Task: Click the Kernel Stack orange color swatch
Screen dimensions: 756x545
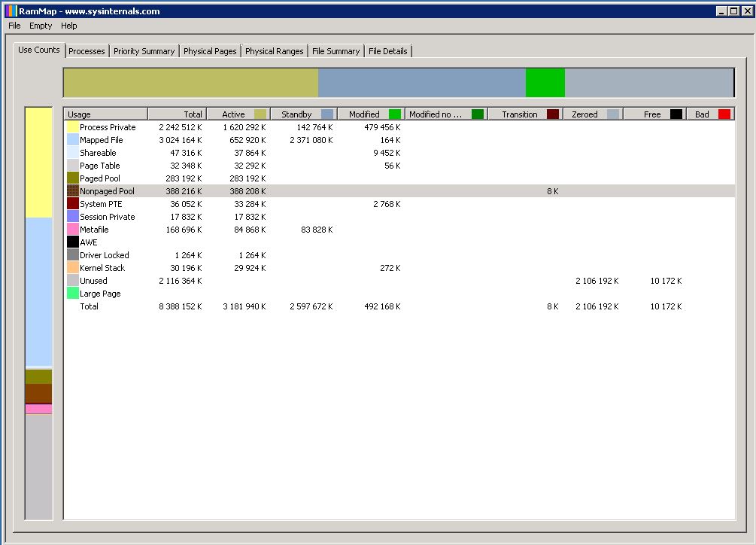Action: coord(73,268)
